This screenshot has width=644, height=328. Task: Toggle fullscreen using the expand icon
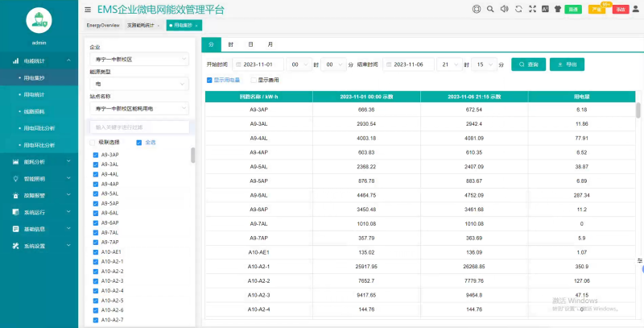(x=531, y=10)
